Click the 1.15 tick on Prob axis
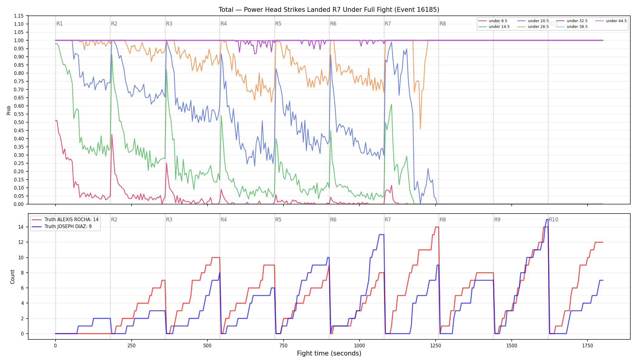Image resolution: width=637 pixels, height=364 pixels. tap(19, 16)
